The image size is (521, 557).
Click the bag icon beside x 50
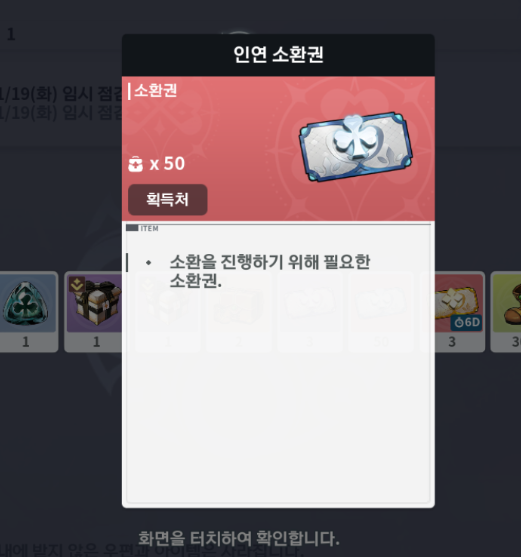tap(135, 164)
